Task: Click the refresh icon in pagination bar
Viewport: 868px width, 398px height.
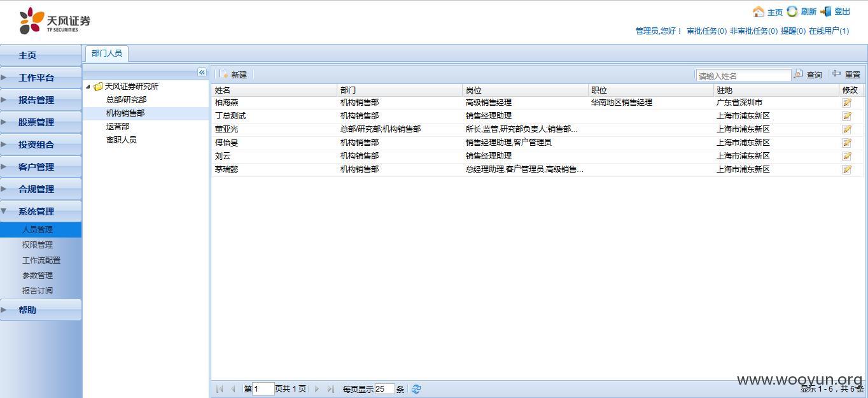Action: click(416, 389)
